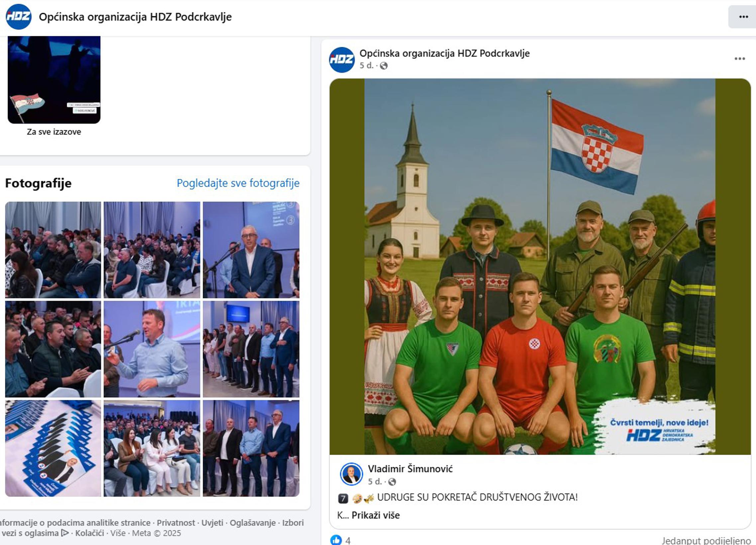
Task: Open the page options three-dot menu
Action: click(743, 17)
